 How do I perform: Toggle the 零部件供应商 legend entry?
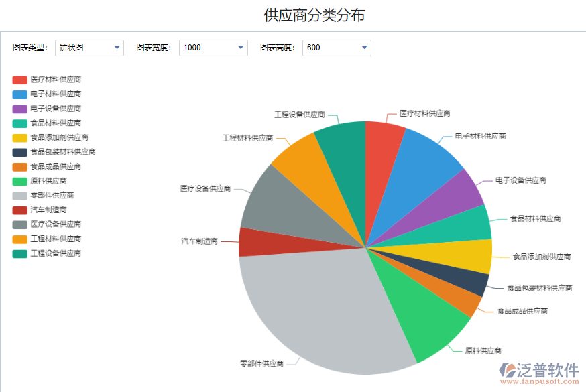tap(54, 195)
